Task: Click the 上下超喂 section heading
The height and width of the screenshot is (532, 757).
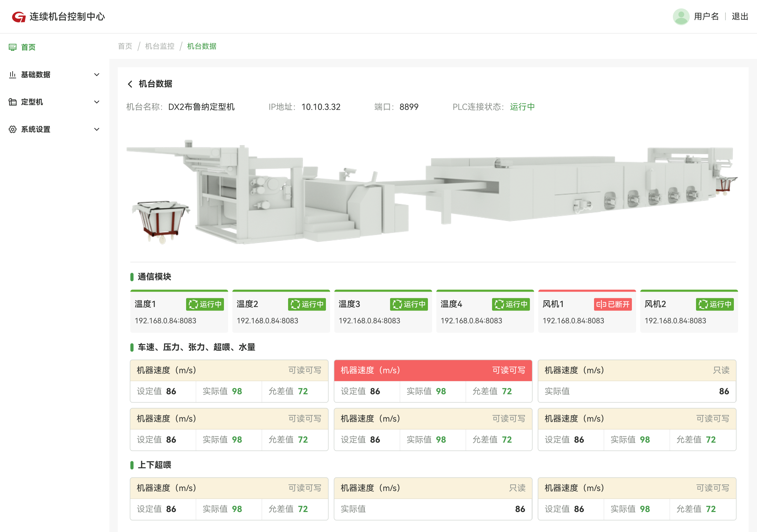Action: coord(154,465)
